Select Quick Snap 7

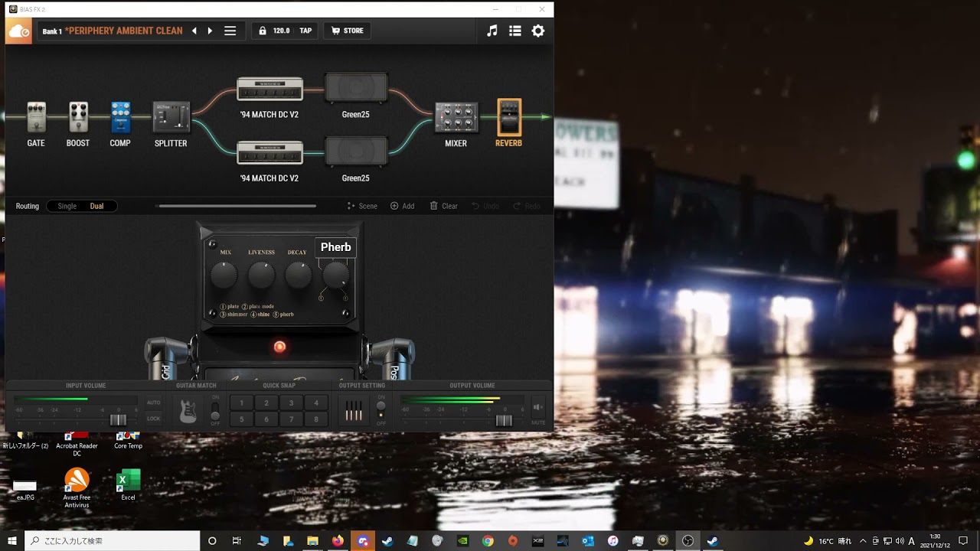pos(291,419)
